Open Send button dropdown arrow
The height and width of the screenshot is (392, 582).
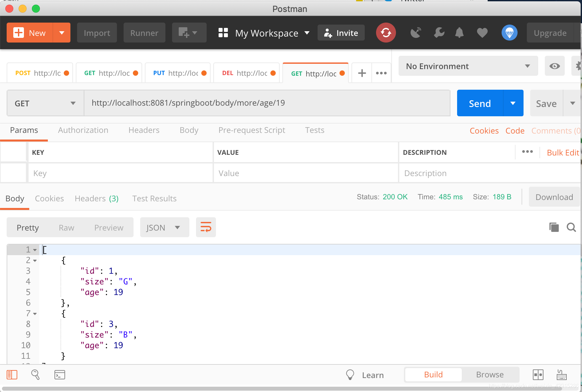513,103
